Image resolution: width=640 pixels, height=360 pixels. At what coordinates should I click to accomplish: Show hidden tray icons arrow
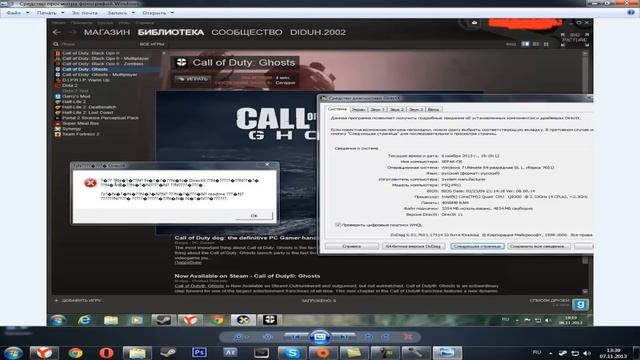[x=551, y=353]
